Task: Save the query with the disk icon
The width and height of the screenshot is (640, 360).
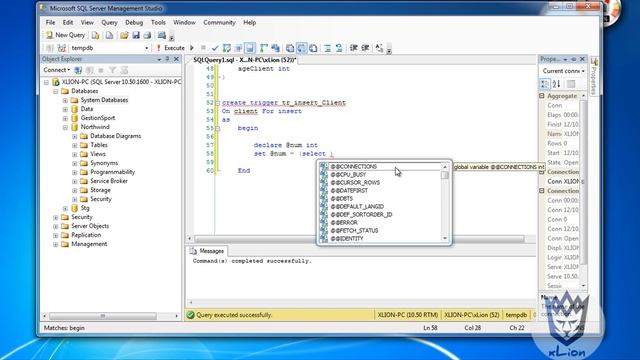Action: [136, 36]
